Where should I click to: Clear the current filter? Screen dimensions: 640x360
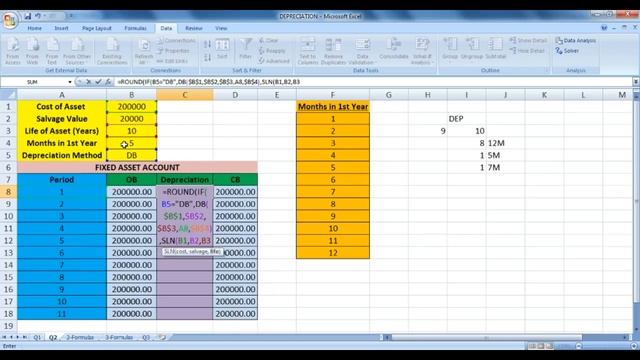point(269,40)
